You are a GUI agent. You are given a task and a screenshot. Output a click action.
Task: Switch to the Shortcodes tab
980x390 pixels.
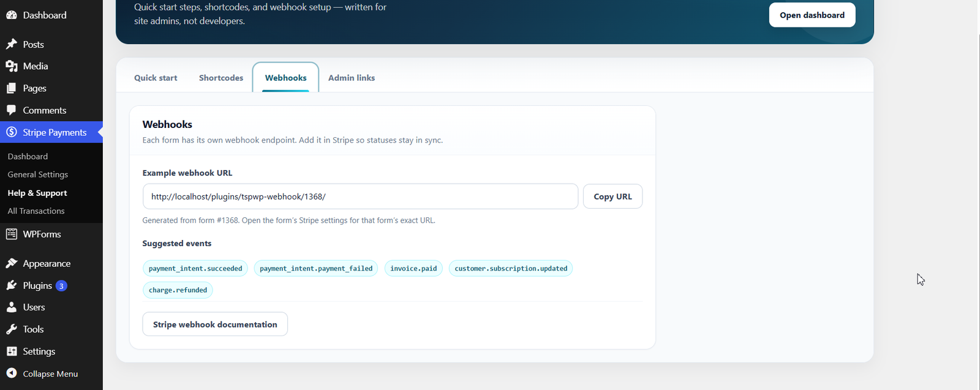point(221,78)
